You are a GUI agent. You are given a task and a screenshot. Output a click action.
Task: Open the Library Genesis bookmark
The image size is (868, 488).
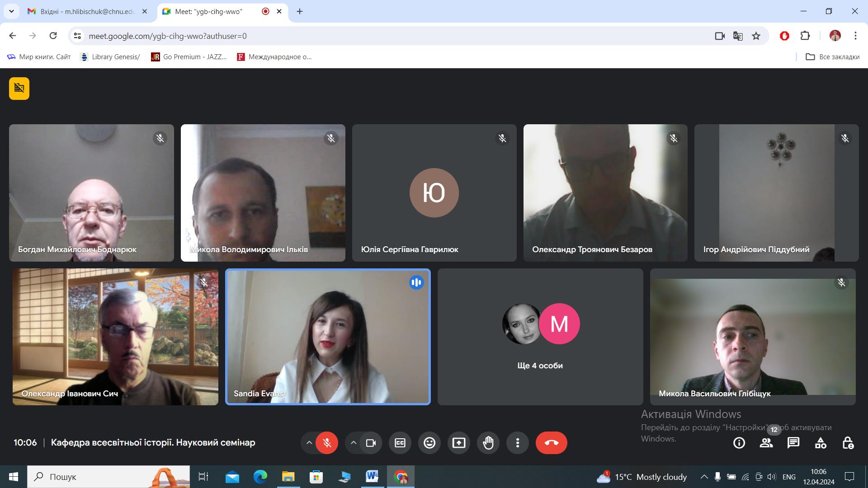click(110, 57)
